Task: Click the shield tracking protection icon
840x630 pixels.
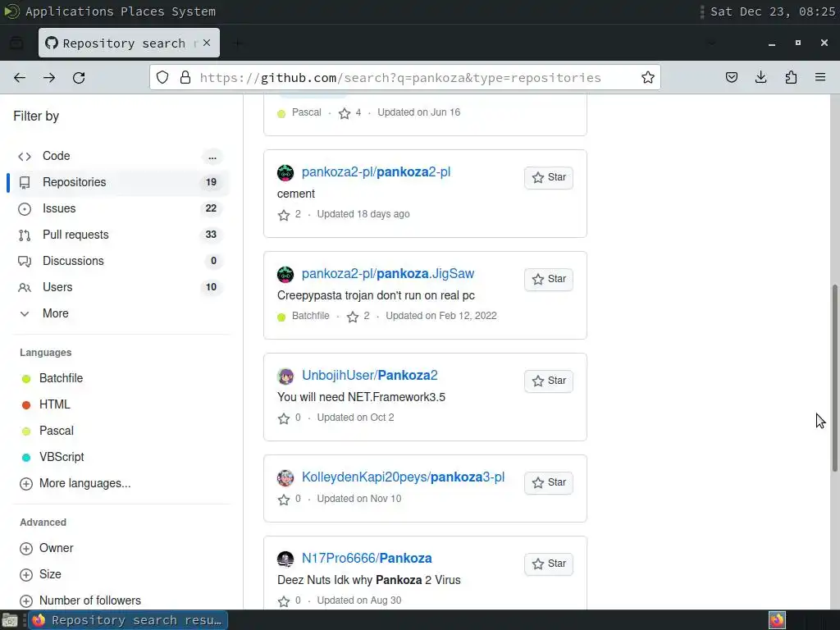Action: (x=162, y=78)
